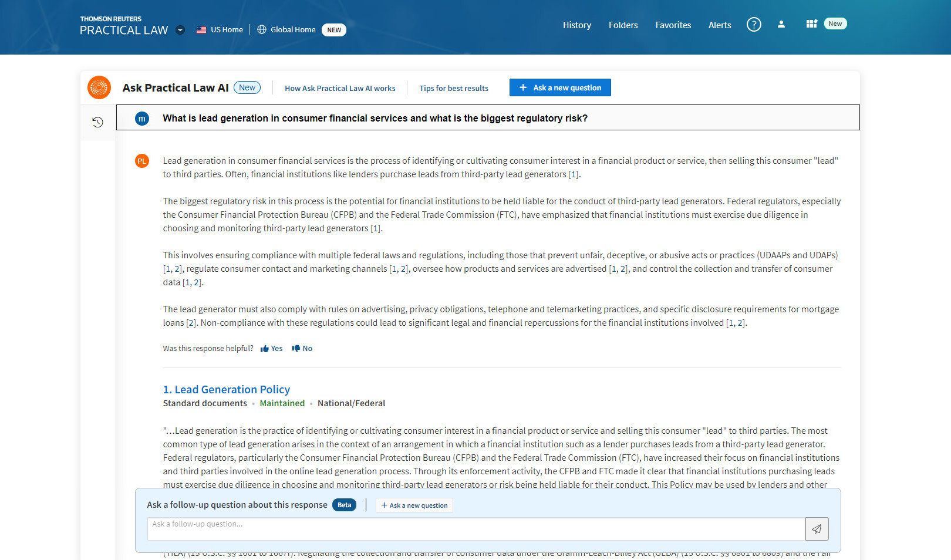Click the blue Ask a new question button
The width and height of the screenshot is (951, 560).
click(560, 87)
